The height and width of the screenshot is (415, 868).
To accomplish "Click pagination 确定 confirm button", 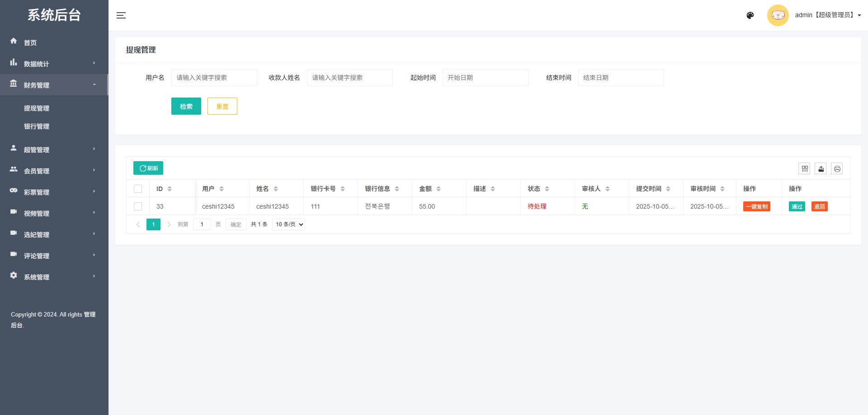I will 236,224.
